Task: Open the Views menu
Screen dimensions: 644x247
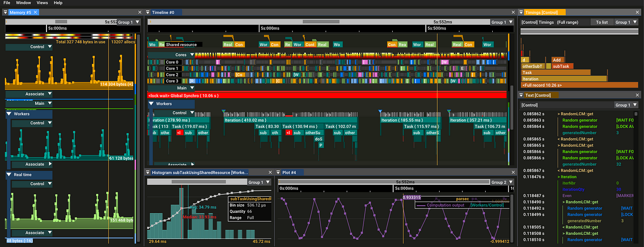Action: 42,3
